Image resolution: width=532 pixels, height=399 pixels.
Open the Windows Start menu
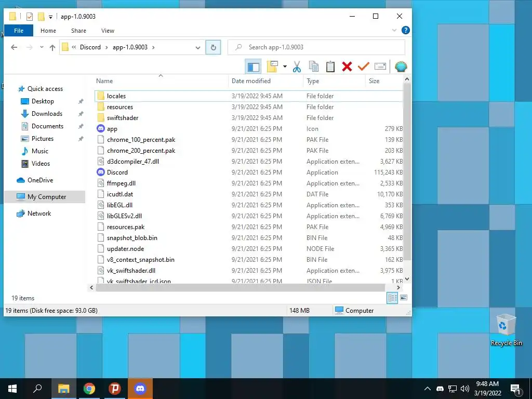[x=12, y=389]
